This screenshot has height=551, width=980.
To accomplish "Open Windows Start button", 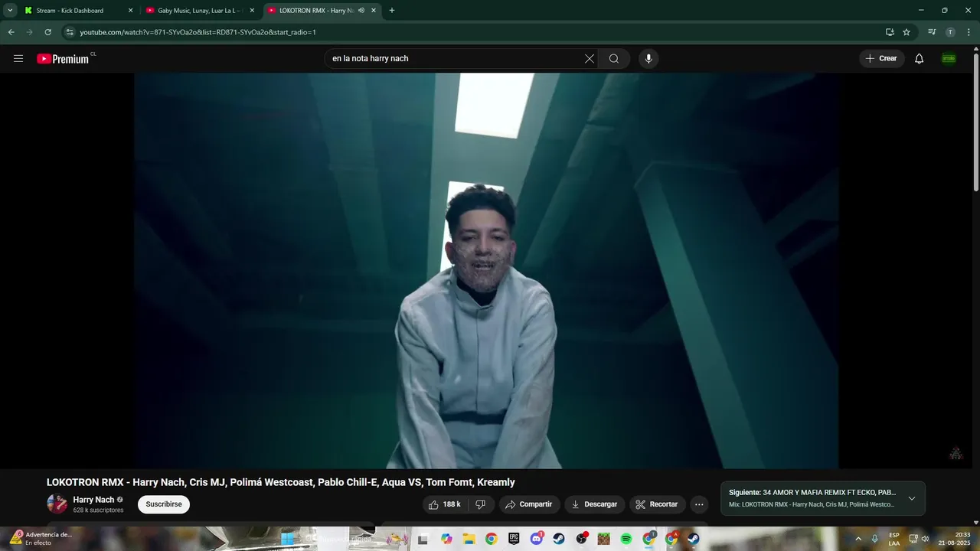I will coord(288,540).
